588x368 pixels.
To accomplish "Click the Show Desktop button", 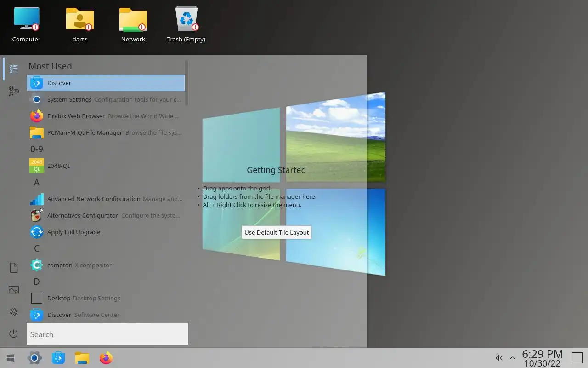I will (577, 358).
